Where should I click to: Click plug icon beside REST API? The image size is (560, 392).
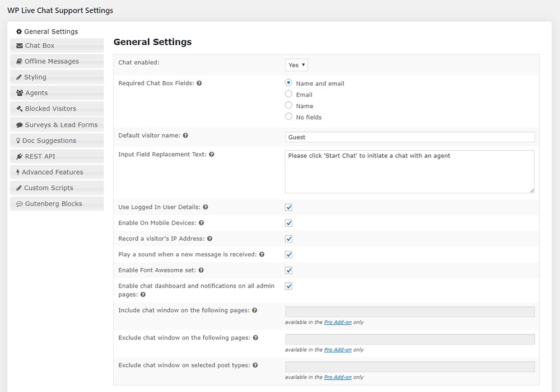point(20,156)
